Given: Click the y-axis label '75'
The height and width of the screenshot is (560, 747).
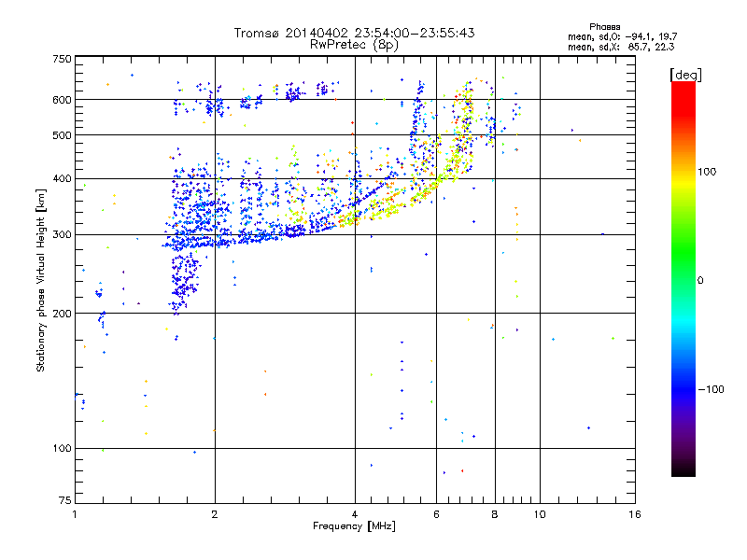Looking at the screenshot, I should 65,500.
